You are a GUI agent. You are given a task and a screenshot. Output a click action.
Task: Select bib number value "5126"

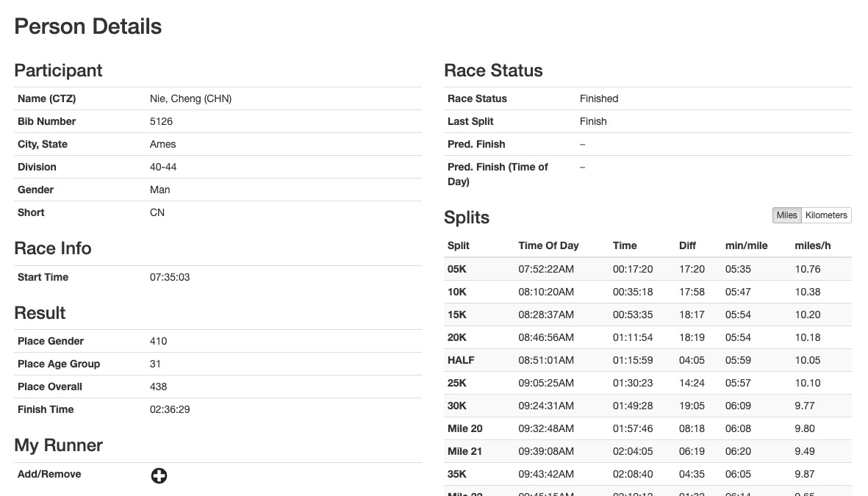tap(161, 121)
